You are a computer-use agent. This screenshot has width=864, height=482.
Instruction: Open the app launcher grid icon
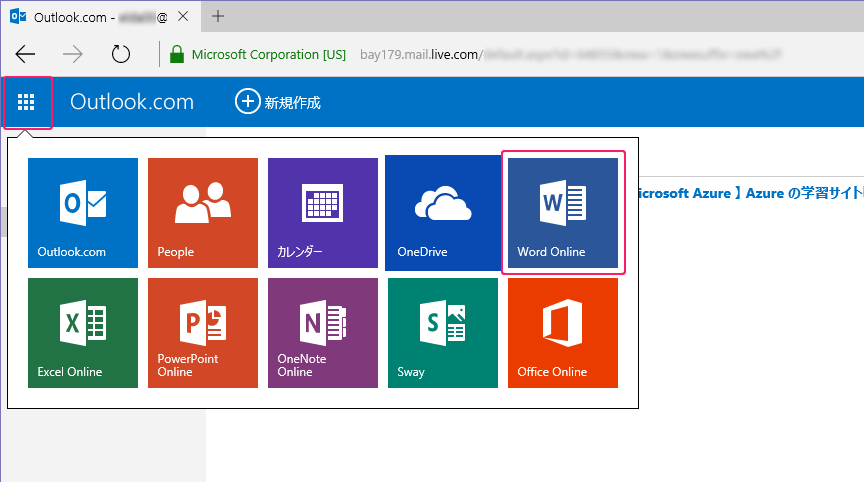point(26,102)
